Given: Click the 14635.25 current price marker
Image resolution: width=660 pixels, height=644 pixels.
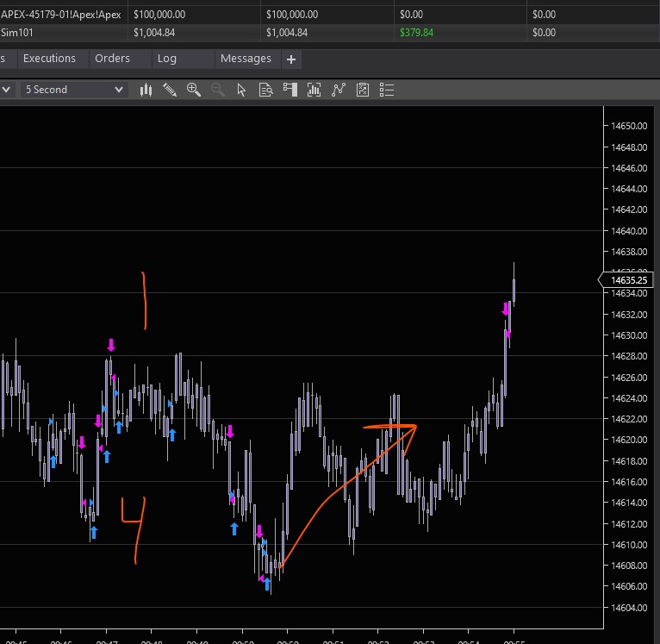Looking at the screenshot, I should click(628, 280).
